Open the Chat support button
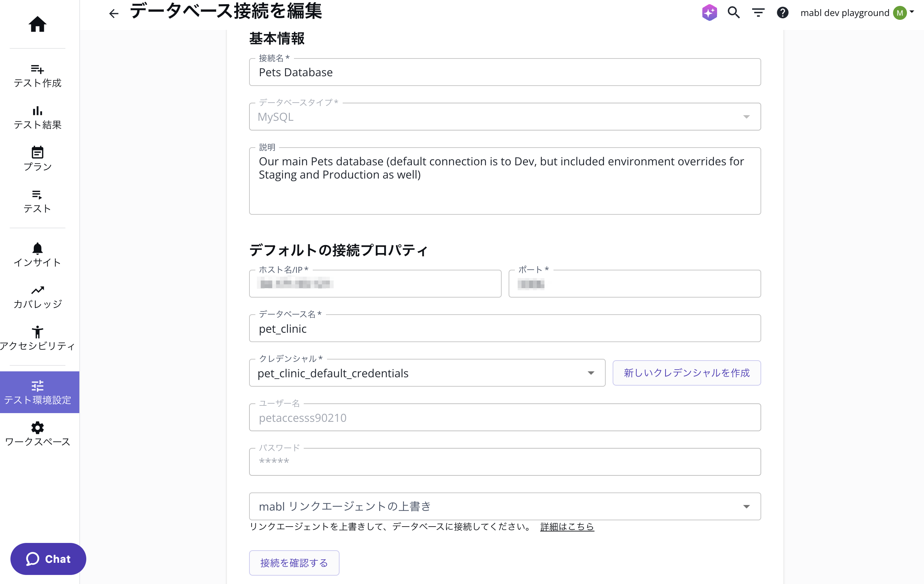This screenshot has height=584, width=924. (x=48, y=559)
